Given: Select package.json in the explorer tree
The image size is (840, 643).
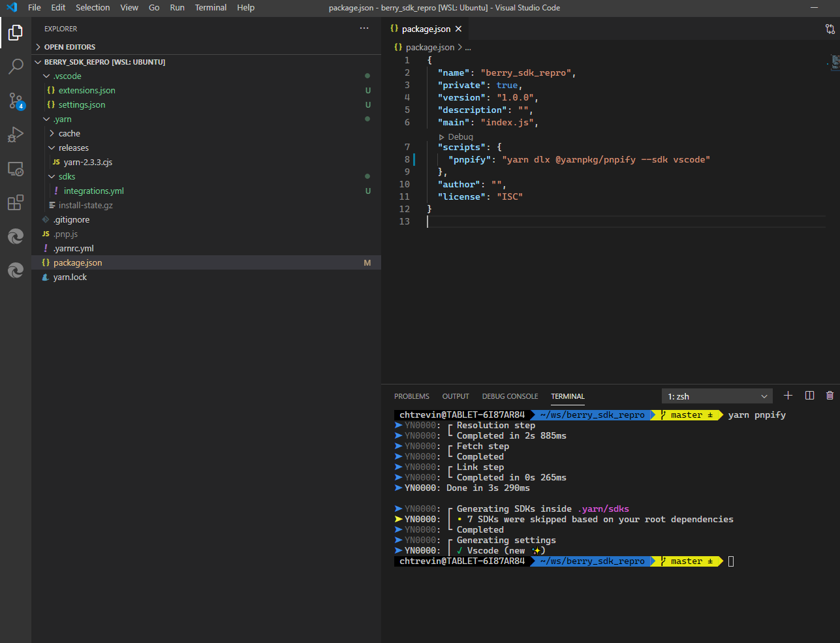Looking at the screenshot, I should click(x=206, y=262).
